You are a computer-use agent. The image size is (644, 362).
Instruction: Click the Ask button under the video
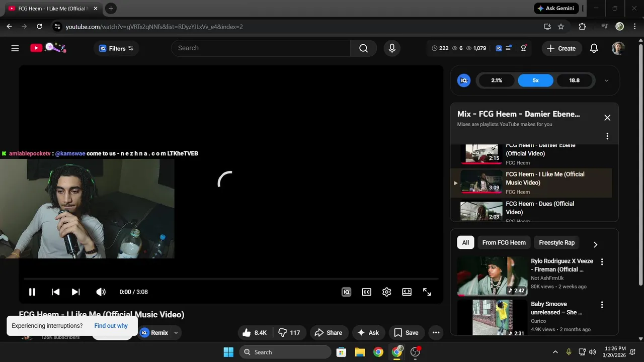[368, 332]
